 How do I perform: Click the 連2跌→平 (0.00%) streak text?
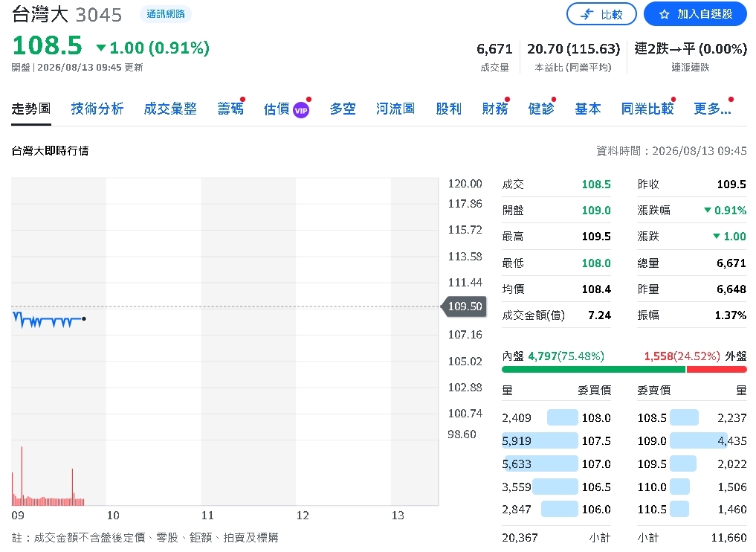(x=691, y=49)
